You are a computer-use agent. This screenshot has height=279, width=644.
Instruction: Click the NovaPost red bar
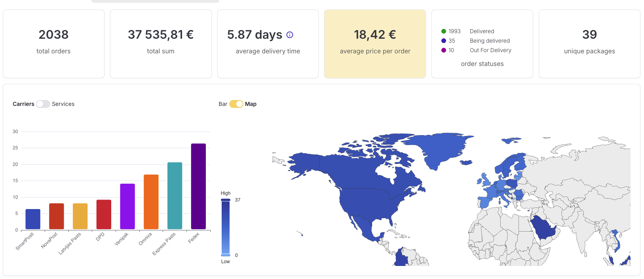(57, 216)
